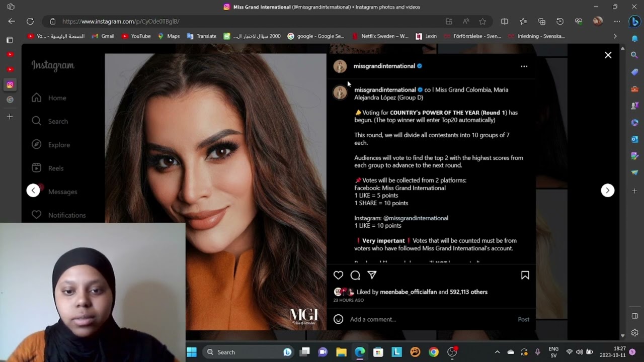Open Notifications in Instagram sidebar

click(58, 215)
